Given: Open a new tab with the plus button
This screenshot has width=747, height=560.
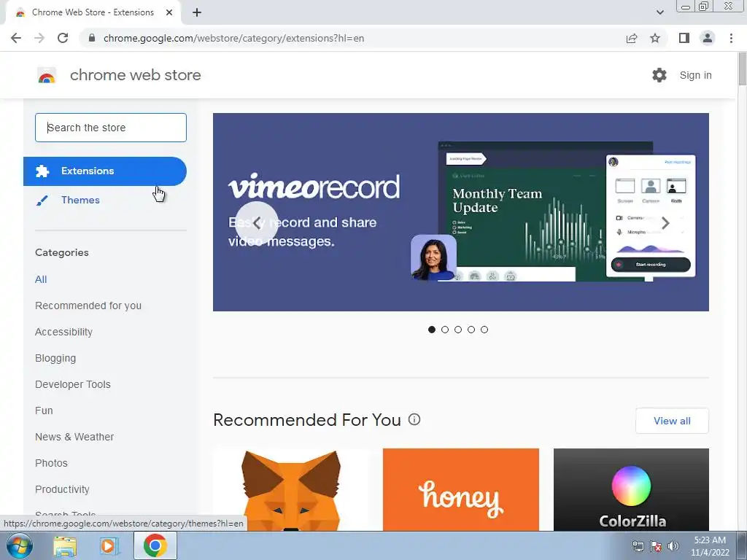Looking at the screenshot, I should click(x=197, y=13).
